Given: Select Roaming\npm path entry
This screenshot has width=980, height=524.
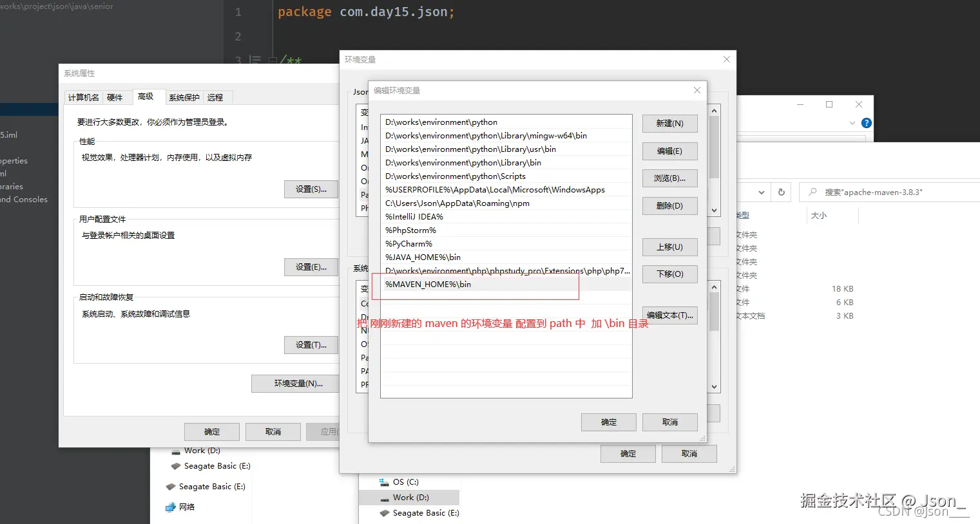Looking at the screenshot, I should point(506,203).
